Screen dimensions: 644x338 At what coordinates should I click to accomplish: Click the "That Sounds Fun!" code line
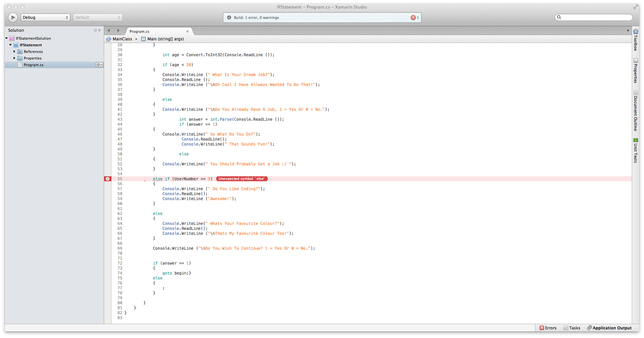228,144
